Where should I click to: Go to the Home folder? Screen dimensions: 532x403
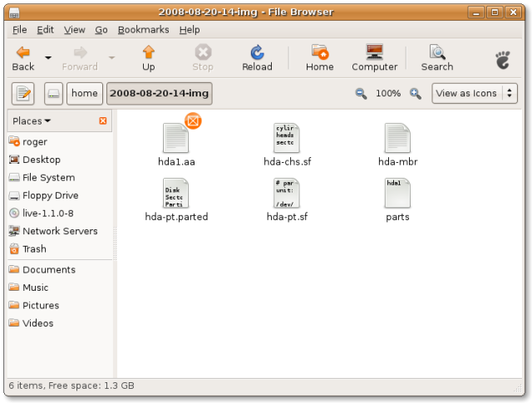(x=319, y=58)
